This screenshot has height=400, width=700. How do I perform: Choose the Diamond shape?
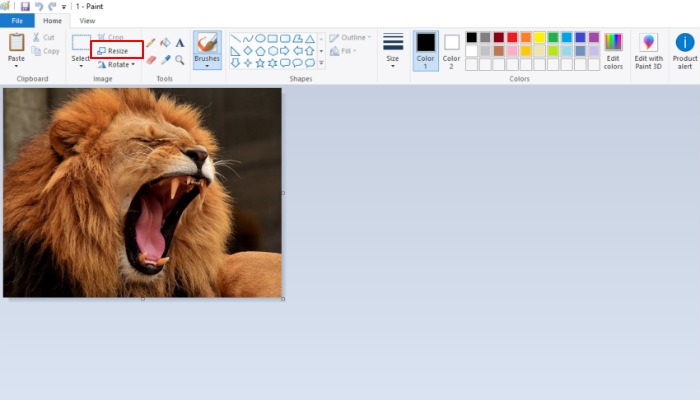248,51
